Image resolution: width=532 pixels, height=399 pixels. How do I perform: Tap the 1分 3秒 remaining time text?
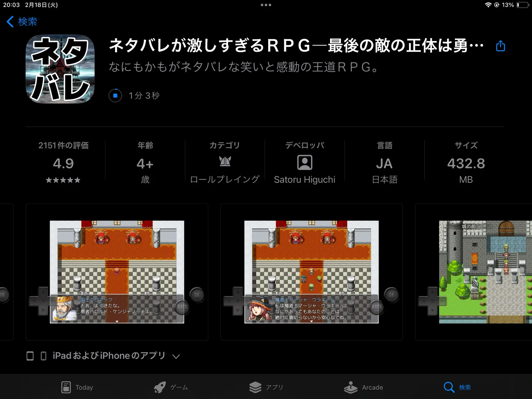pos(144,96)
